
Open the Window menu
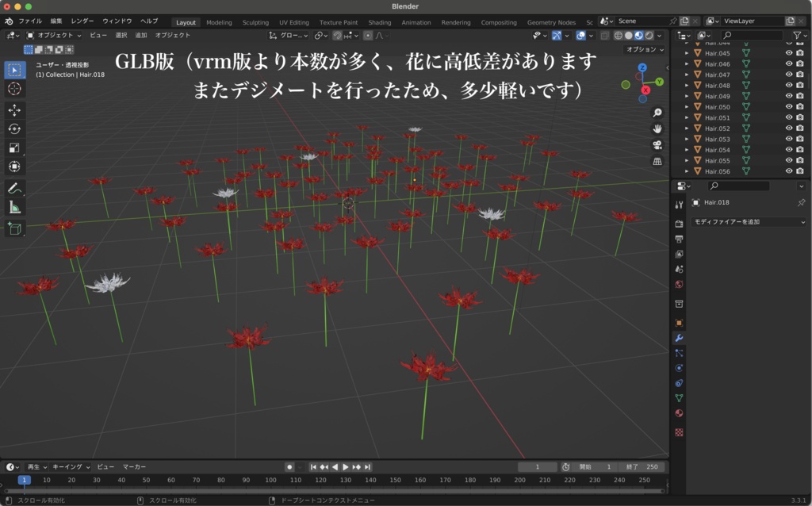[x=117, y=21]
